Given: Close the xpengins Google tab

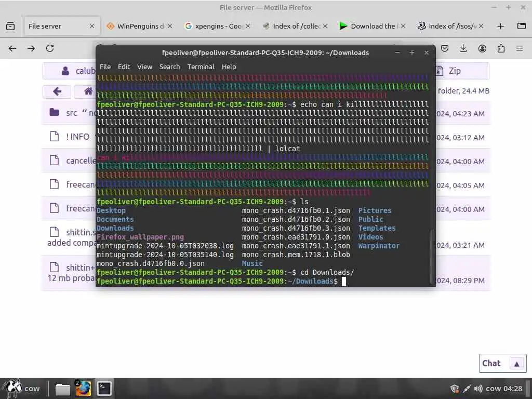Looking at the screenshot, I should click(248, 26).
